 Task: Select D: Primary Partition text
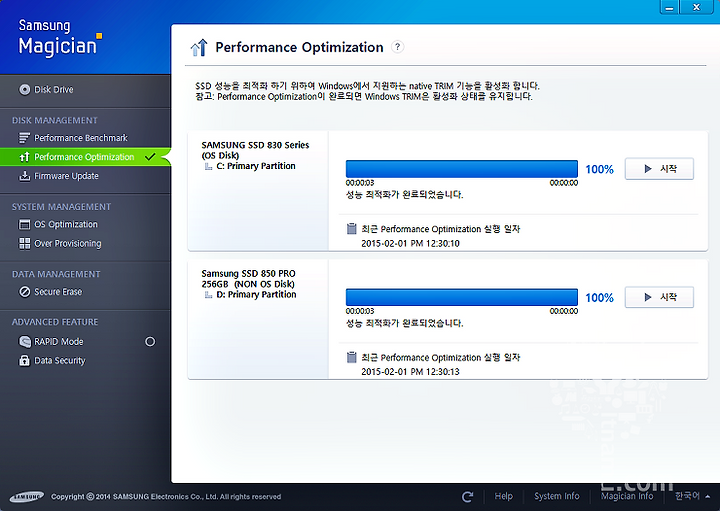(256, 295)
